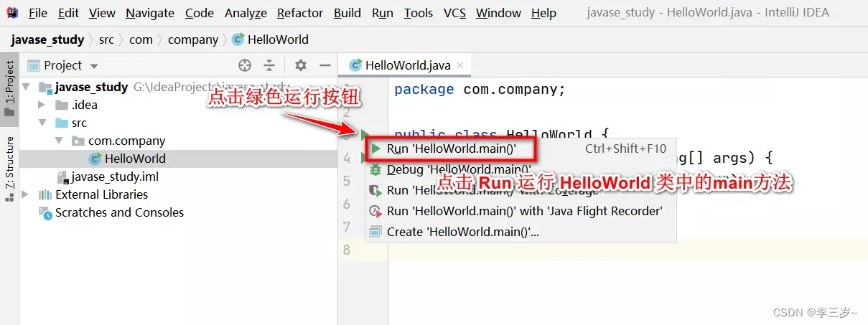Click the IntelliJ IDEA app icon
The height and width of the screenshot is (325, 868).
pos(12,13)
